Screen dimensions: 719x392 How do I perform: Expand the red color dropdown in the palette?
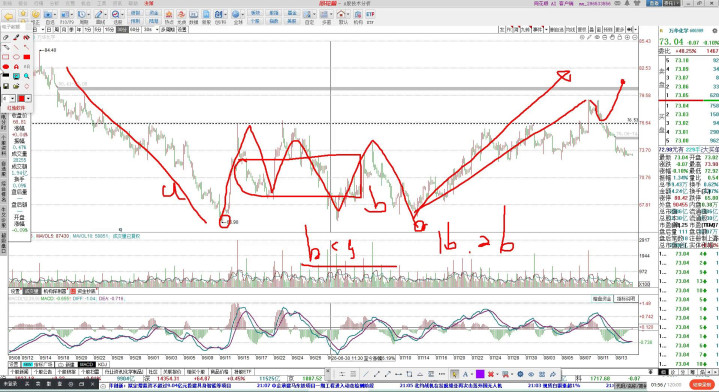pyautogui.click(x=28, y=99)
